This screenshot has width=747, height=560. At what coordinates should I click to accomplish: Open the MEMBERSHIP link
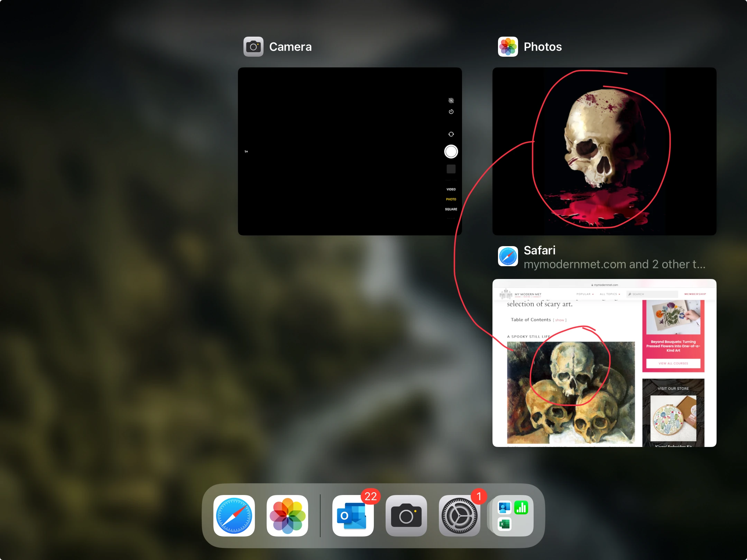[x=695, y=294]
